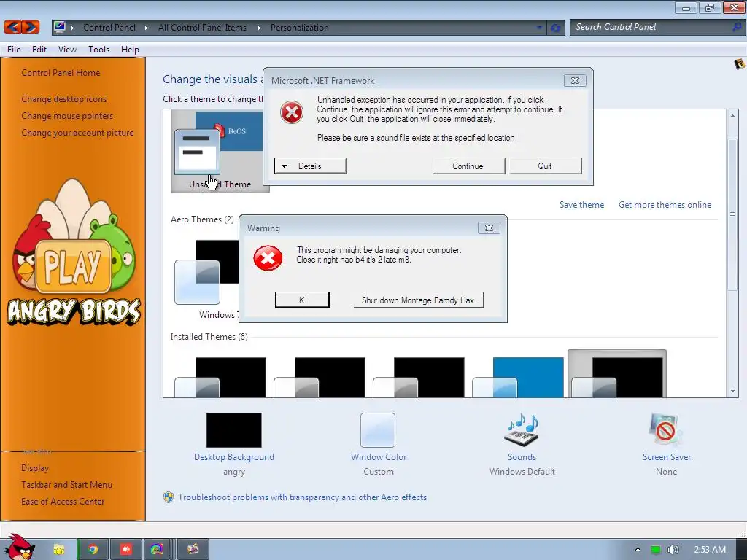
Task: Open Screen Saver settings icon
Action: pos(666,430)
